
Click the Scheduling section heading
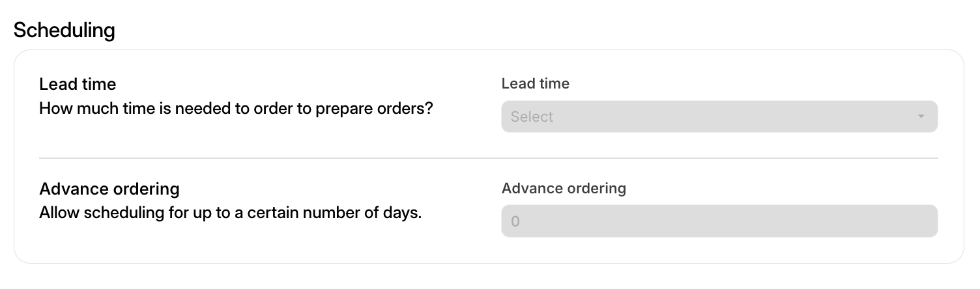pyautogui.click(x=64, y=31)
